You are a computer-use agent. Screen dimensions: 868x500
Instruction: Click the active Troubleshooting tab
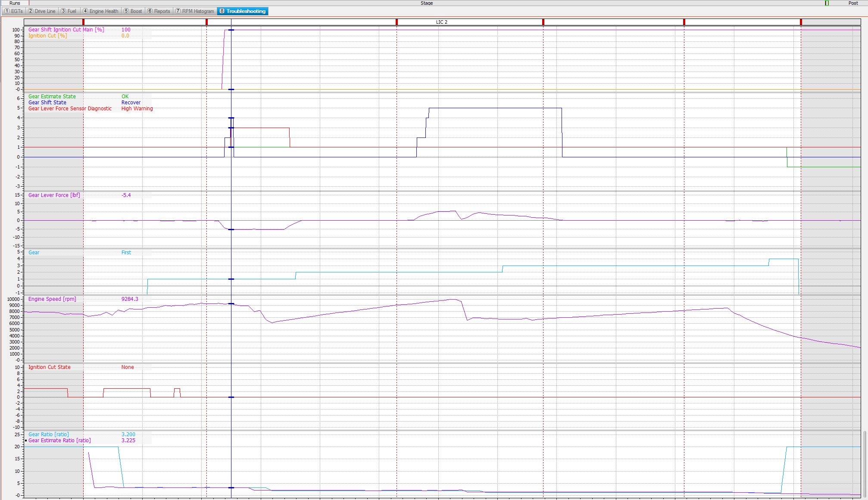pos(243,11)
